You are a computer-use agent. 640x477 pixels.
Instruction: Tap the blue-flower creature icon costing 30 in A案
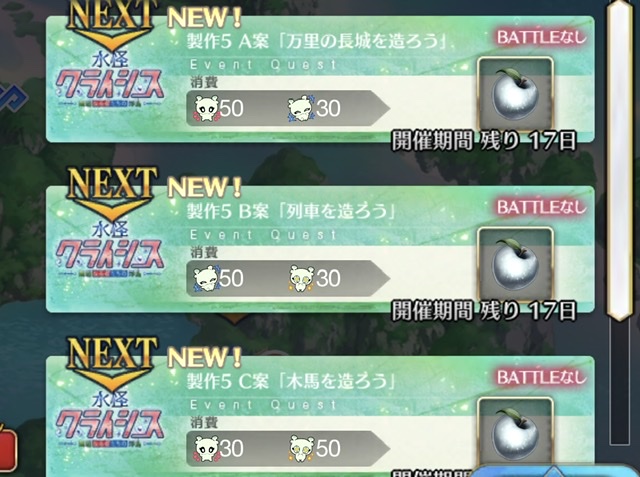click(301, 109)
